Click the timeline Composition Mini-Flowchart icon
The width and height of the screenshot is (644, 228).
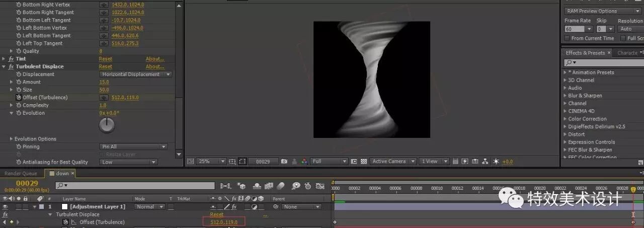pyautogui.click(x=226, y=186)
